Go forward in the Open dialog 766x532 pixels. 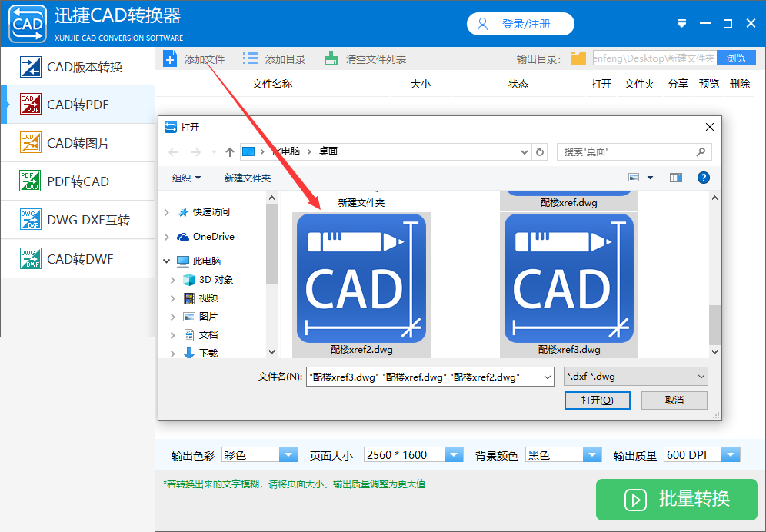point(196,152)
